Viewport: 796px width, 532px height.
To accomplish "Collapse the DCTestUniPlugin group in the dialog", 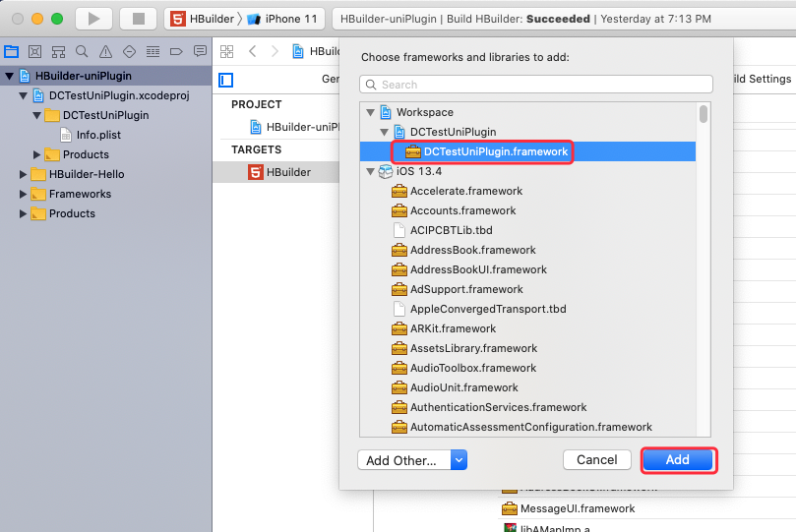I will click(x=385, y=132).
